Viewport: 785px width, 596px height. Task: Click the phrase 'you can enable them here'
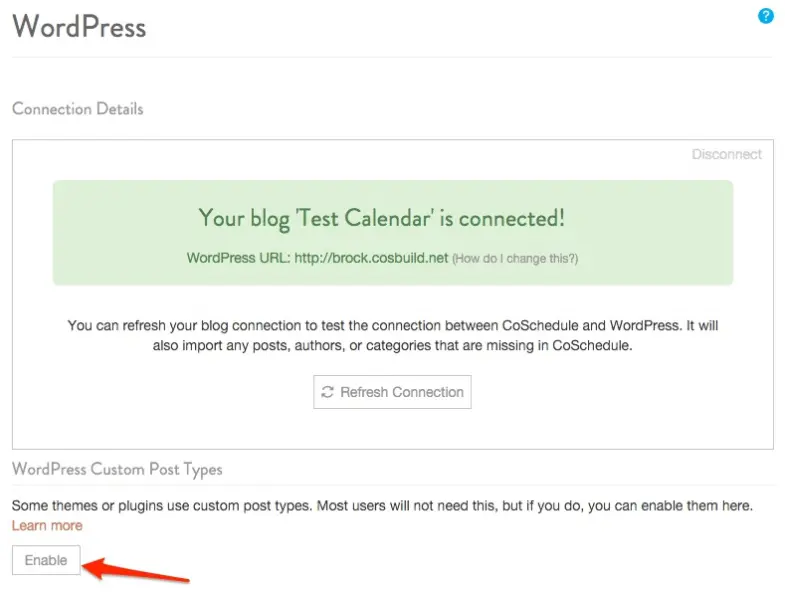point(670,506)
